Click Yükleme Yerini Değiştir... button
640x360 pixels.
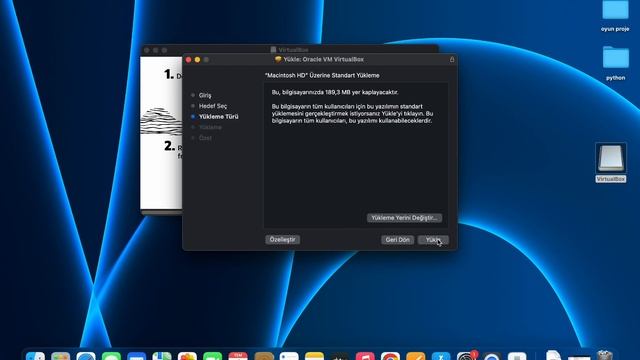[x=404, y=218]
